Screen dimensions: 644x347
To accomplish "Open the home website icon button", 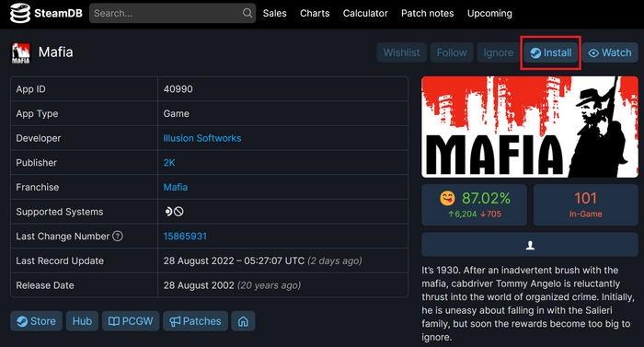I will 243,321.
